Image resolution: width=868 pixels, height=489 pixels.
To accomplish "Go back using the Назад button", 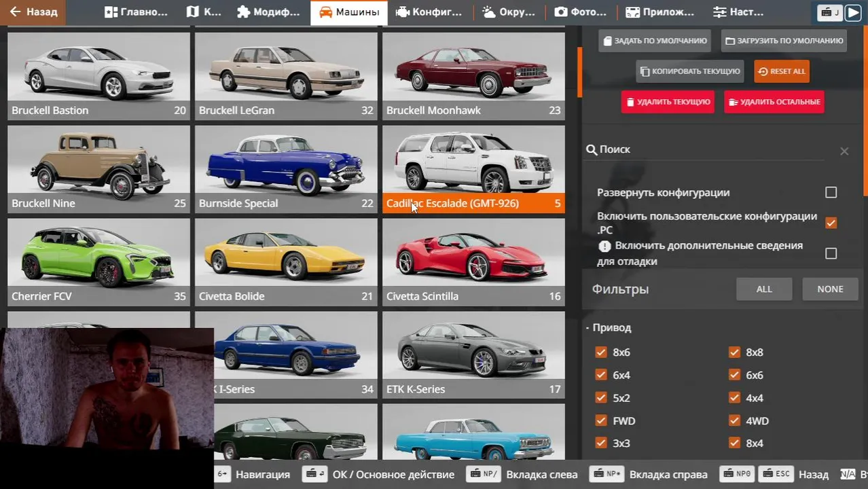I will point(33,12).
